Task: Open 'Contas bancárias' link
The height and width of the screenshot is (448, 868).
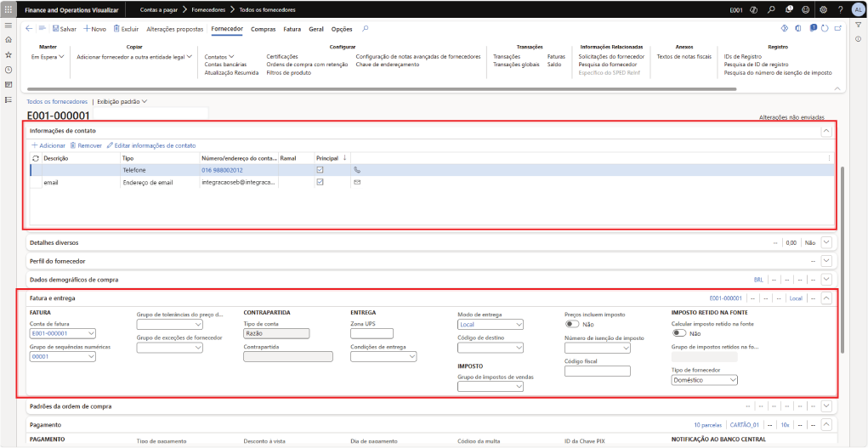Action: point(224,65)
